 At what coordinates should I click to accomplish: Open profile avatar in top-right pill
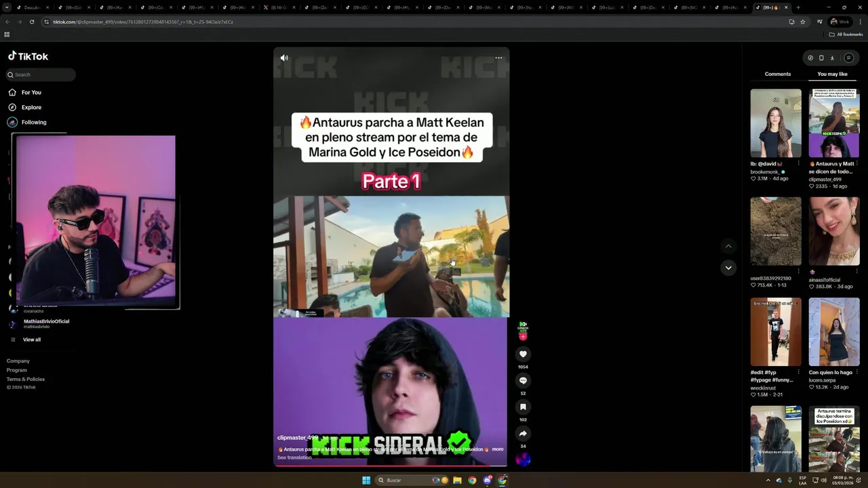pos(848,58)
